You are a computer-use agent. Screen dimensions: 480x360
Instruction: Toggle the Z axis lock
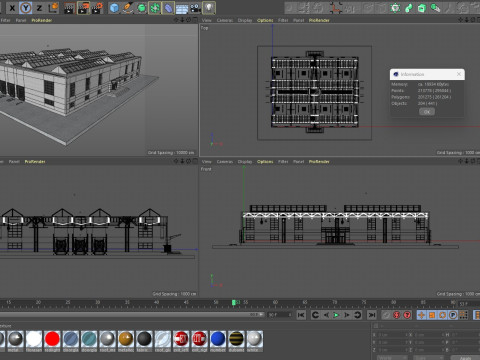tap(39, 8)
